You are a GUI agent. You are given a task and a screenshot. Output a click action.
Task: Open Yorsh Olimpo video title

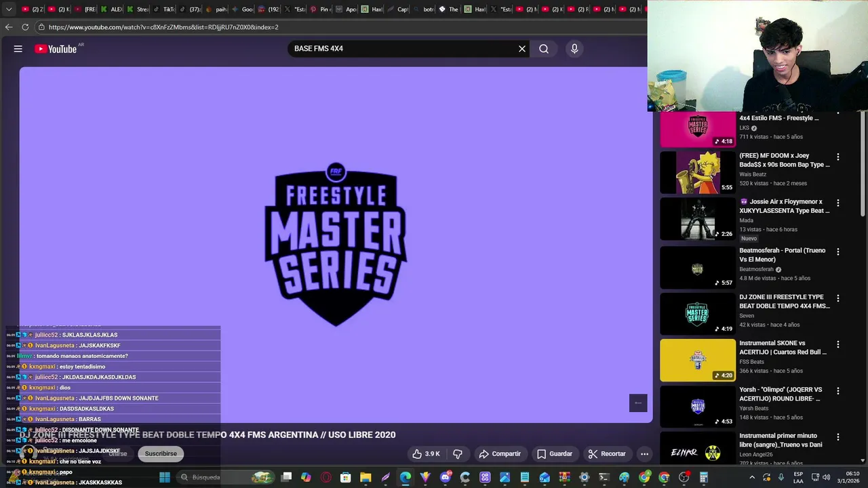click(781, 394)
